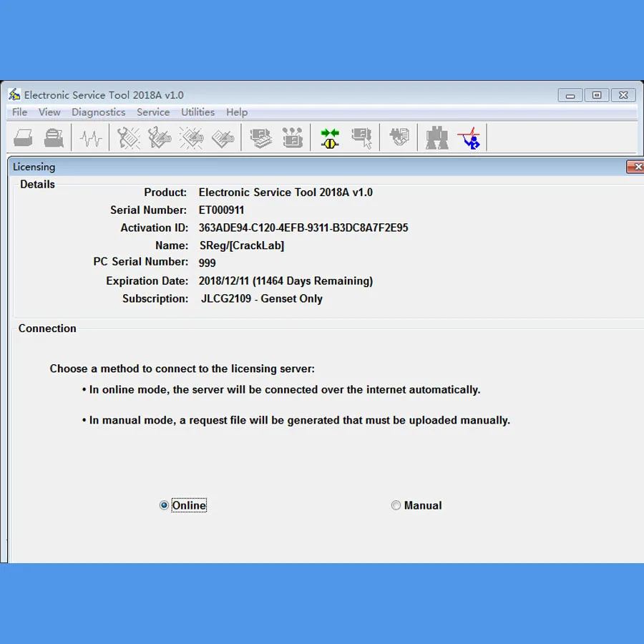Click the PC Serial Number value 999

[207, 263]
